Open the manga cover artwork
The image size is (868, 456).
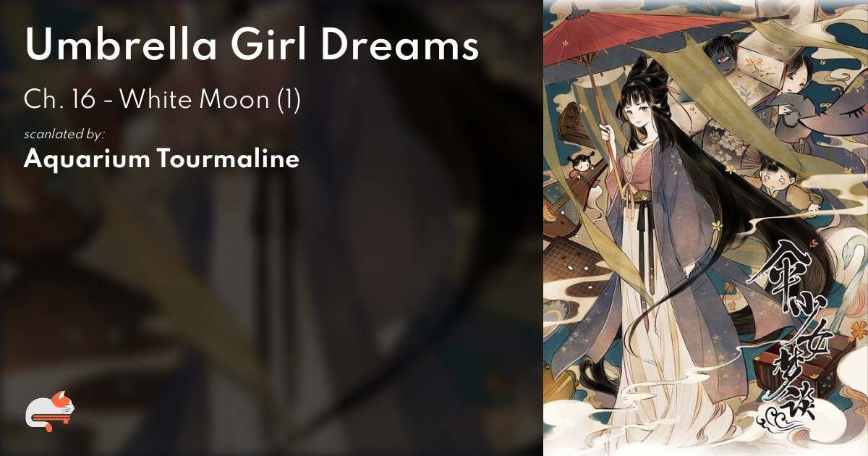705,228
